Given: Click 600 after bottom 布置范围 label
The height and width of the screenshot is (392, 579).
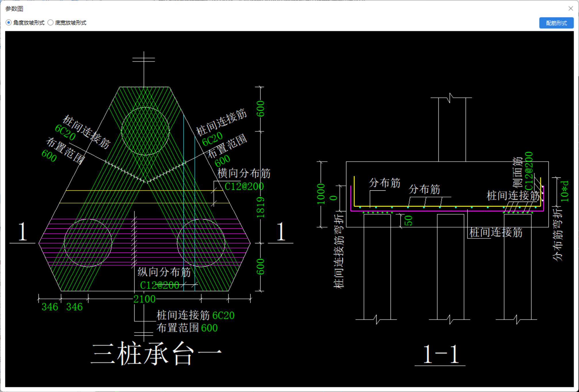Looking at the screenshot, I should 209,328.
